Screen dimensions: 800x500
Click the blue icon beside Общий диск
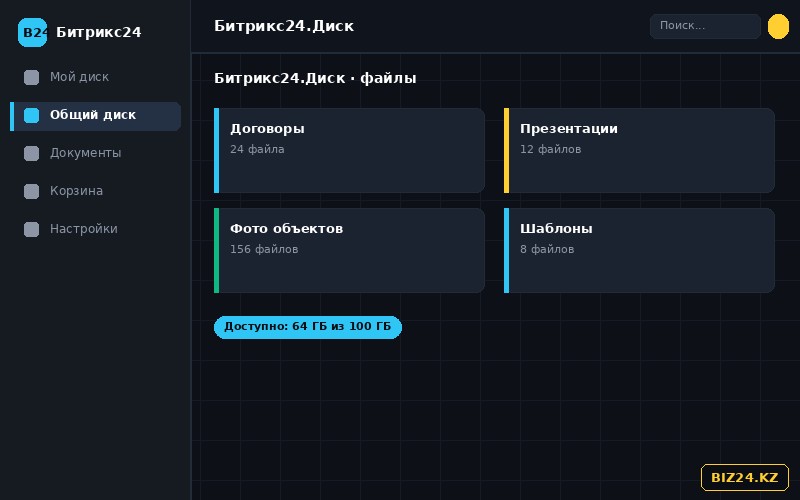pos(32,115)
